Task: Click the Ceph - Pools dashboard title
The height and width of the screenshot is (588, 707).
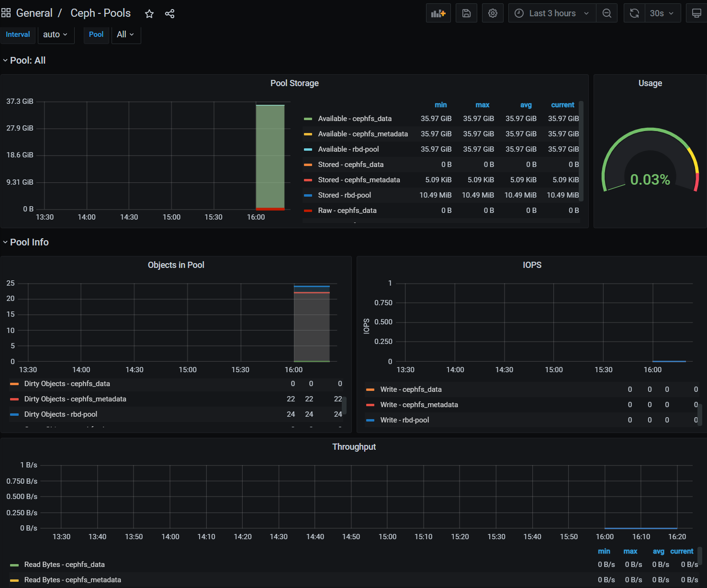Action: click(x=101, y=13)
